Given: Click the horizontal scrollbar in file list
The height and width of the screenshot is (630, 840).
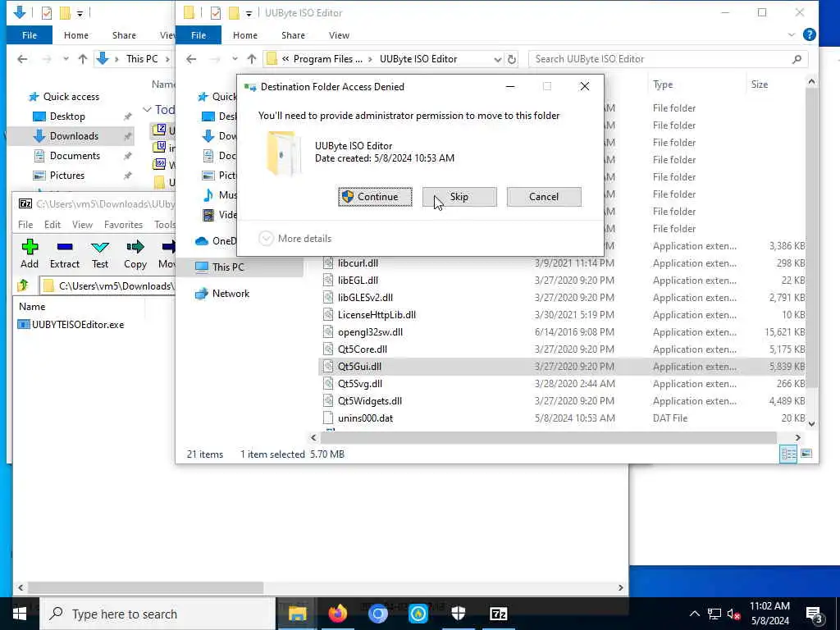Looking at the screenshot, I should 547,438.
